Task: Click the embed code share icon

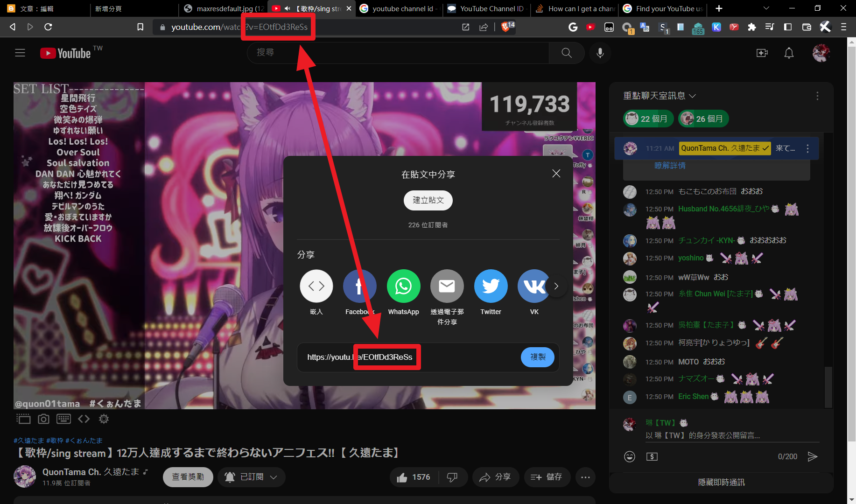Action: pos(316,286)
